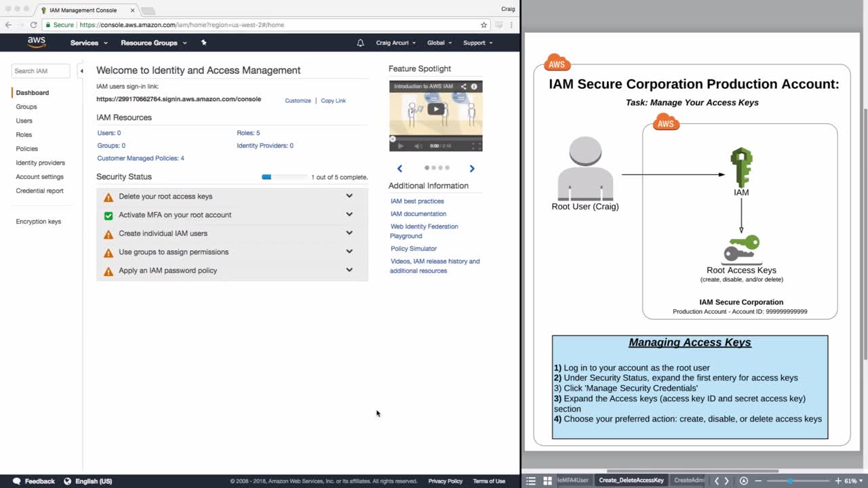
Task: Click the info icon on the IAM video
Action: (x=474, y=87)
